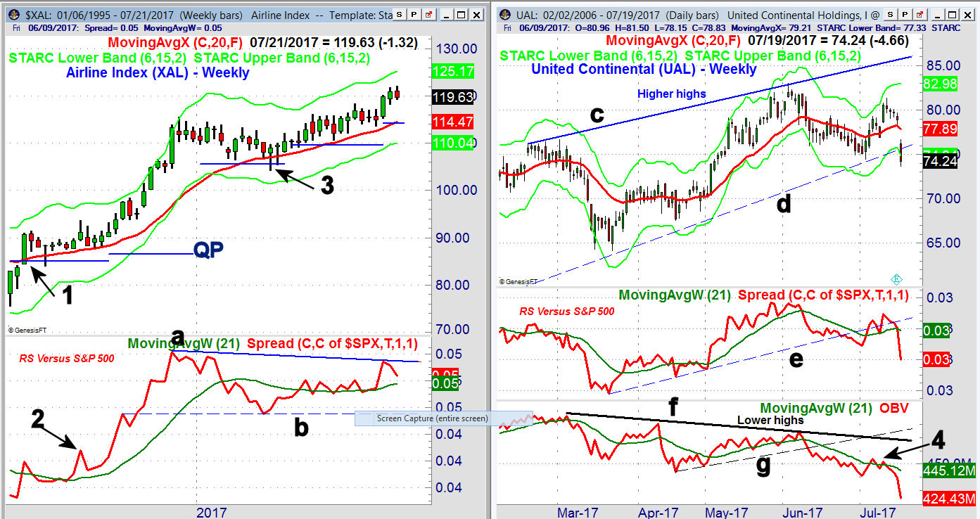The image size is (980, 519).
Task: Detach the Airline Index chart with the red-arrow icon
Action: click(x=429, y=15)
